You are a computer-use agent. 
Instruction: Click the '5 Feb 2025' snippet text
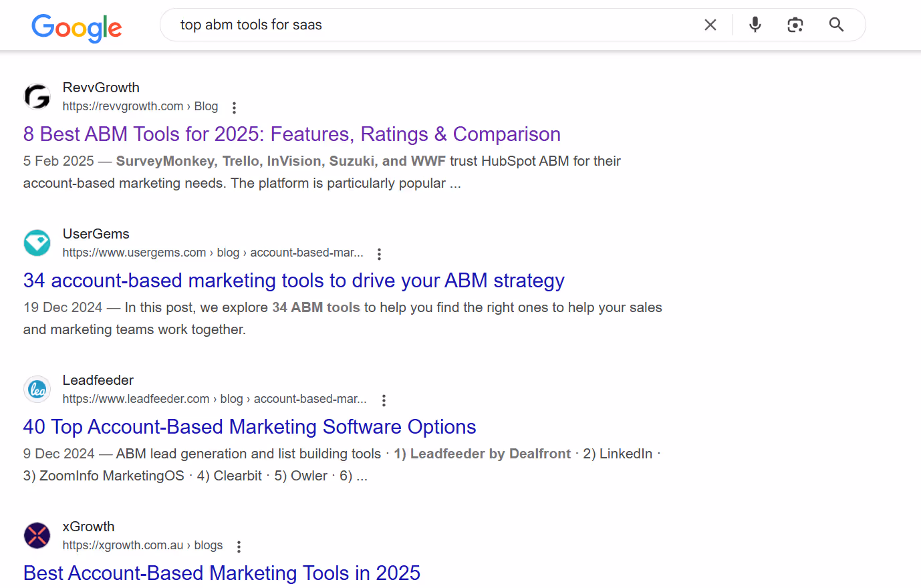(59, 161)
